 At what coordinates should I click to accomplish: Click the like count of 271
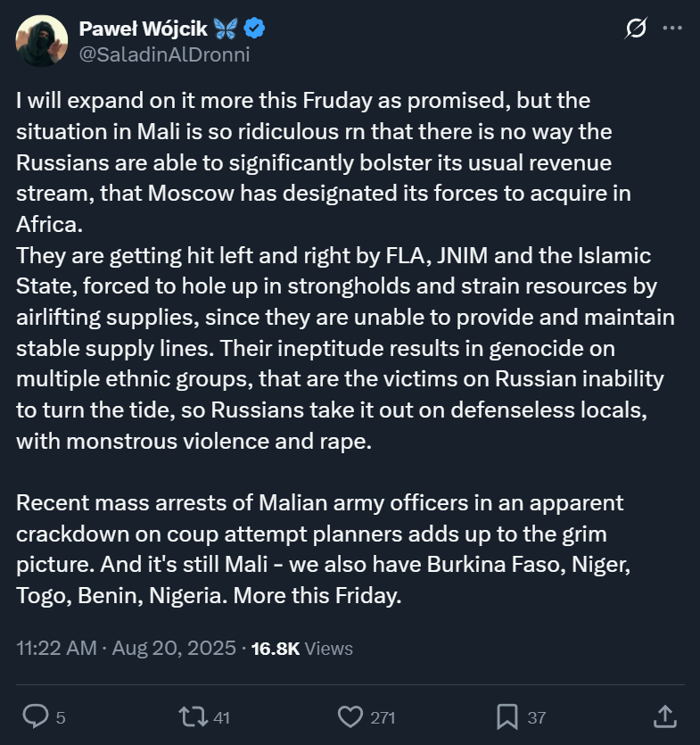[x=383, y=717]
